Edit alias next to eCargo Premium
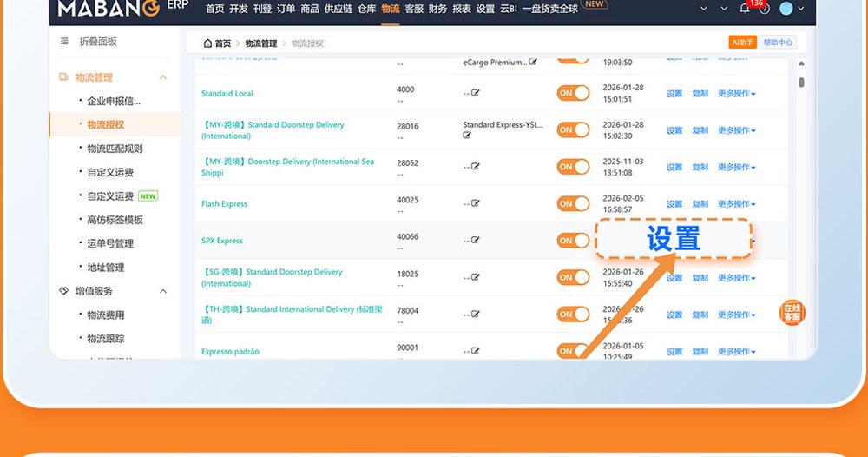 click(x=533, y=62)
